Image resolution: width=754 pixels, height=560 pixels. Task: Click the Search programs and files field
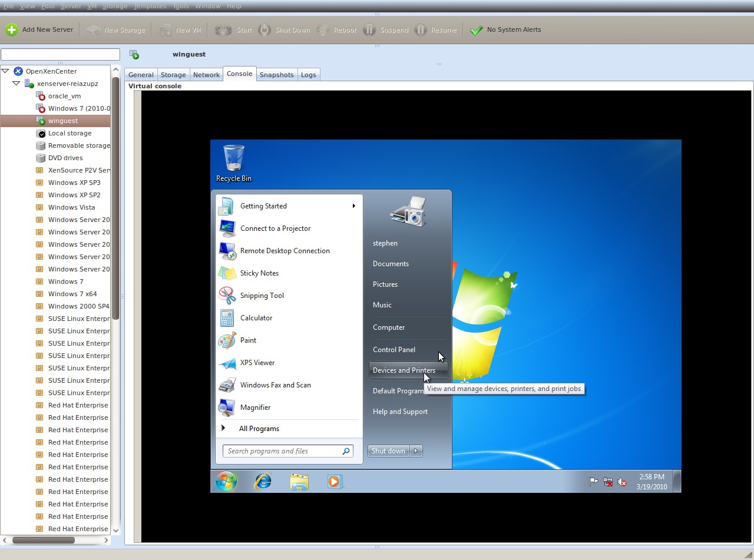(x=282, y=451)
